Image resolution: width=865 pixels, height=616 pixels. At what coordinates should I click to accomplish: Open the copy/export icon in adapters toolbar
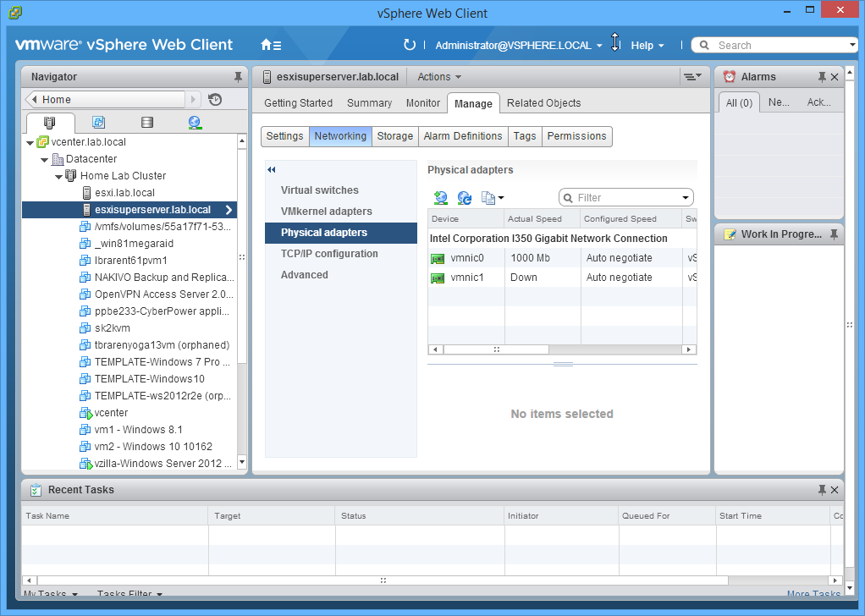[492, 197]
